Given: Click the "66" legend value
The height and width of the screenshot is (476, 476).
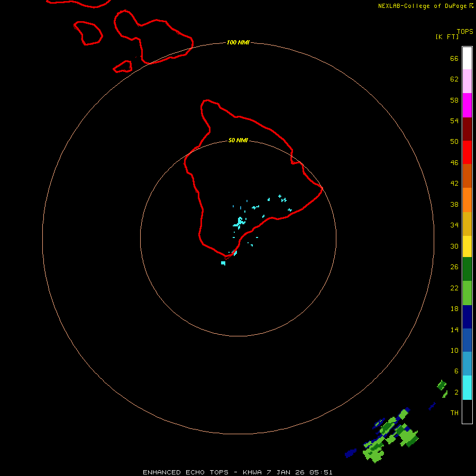Looking at the screenshot, I should coord(454,58).
